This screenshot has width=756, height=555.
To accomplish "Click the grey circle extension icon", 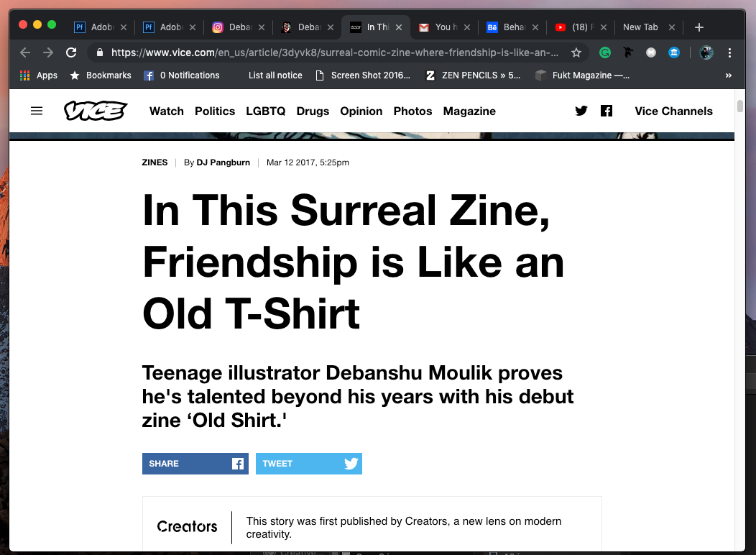I will coord(651,52).
